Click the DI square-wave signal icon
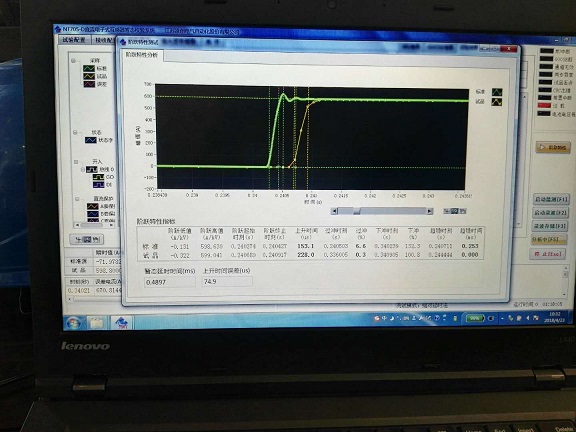Viewport: 576px width, 432px height. [x=98, y=185]
